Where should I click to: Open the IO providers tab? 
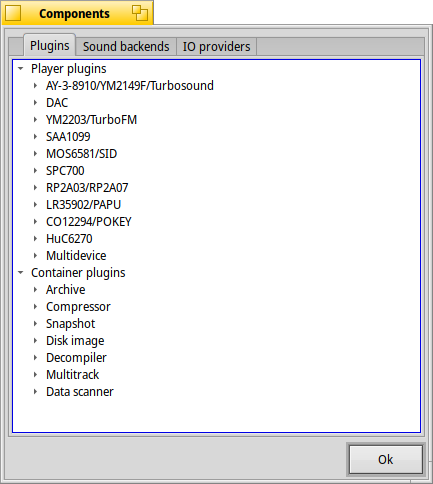tap(216, 47)
